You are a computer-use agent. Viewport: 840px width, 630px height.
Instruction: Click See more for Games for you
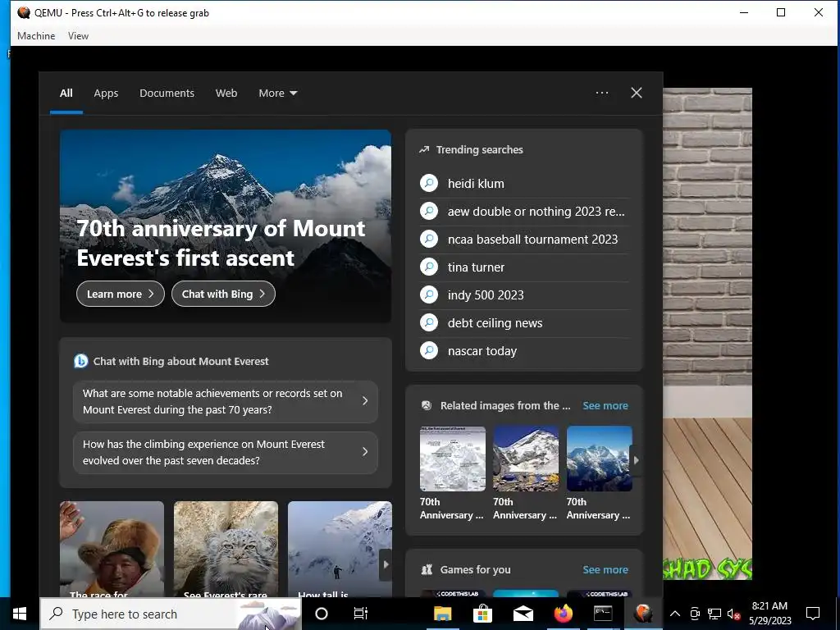click(x=605, y=569)
